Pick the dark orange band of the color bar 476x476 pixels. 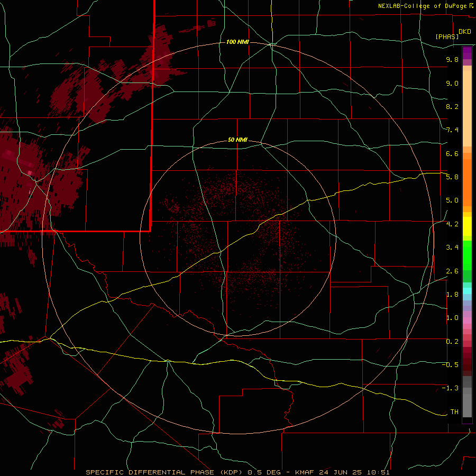[467, 182]
